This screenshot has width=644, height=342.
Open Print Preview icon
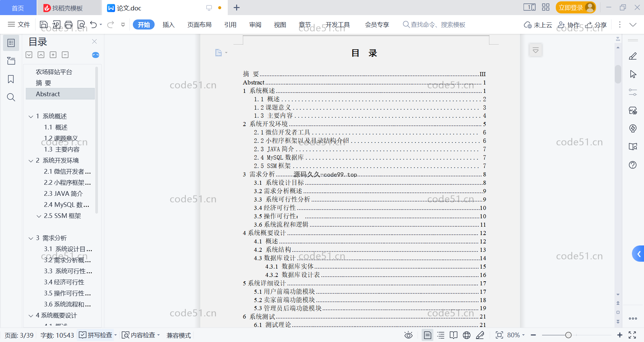81,24
